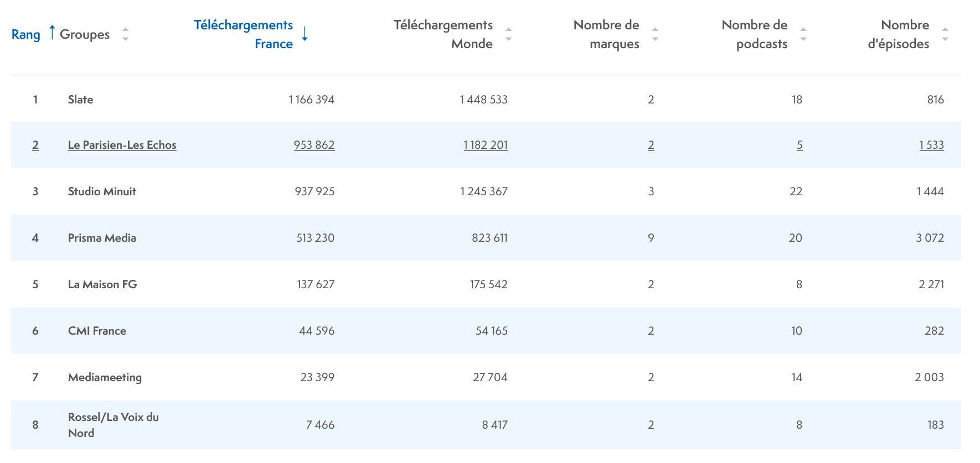Click the underlined rank number 2
Screen dimensions: 980x463
[35, 145]
